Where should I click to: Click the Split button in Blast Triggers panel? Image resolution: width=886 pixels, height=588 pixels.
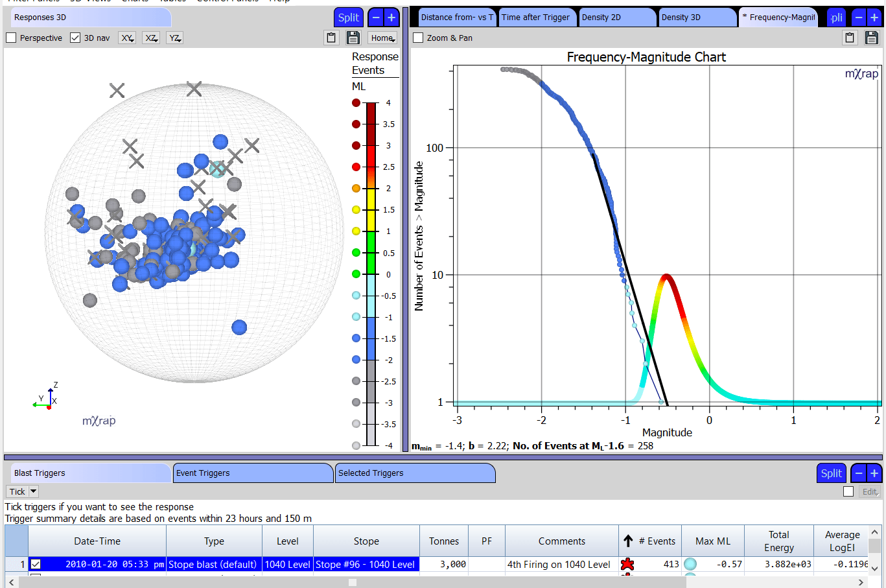[x=831, y=473]
